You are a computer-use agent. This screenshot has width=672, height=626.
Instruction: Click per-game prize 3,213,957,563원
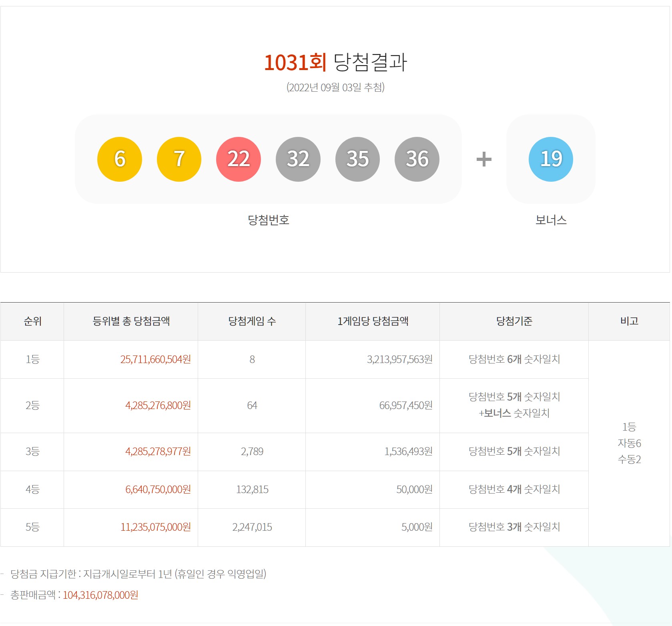pyautogui.click(x=400, y=359)
